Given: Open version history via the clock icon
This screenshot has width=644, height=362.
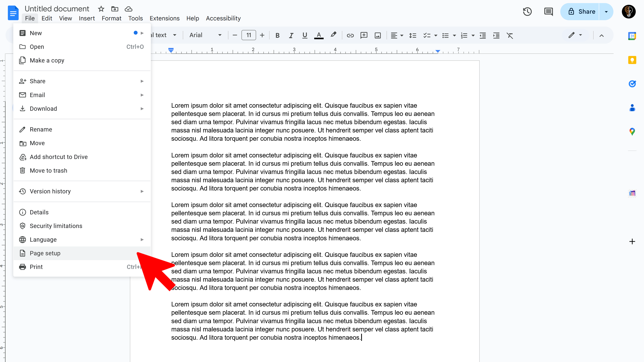Looking at the screenshot, I should point(527,12).
